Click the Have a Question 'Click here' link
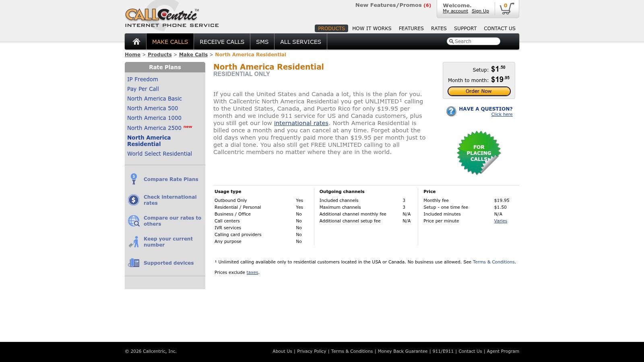 502,115
